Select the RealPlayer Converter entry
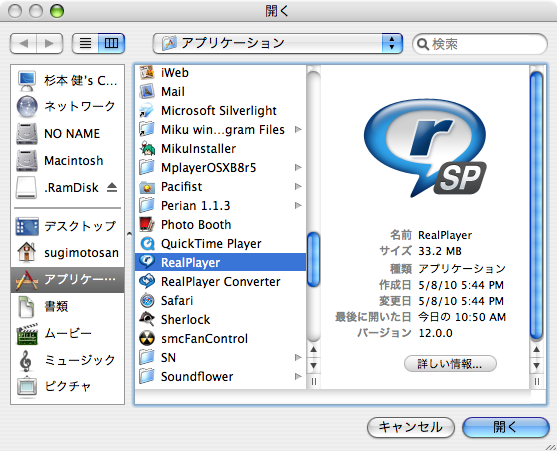Screen dimensions: 557x451 point(220,281)
